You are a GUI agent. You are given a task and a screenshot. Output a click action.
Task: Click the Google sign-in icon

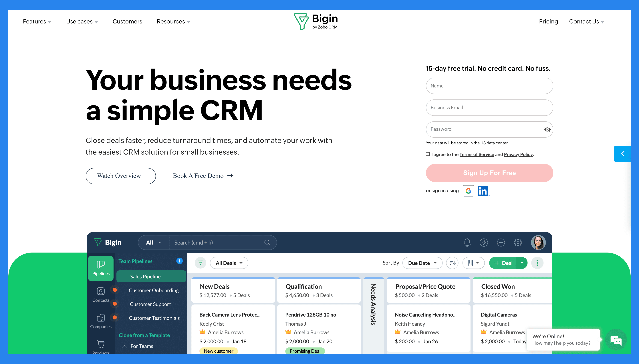click(468, 191)
